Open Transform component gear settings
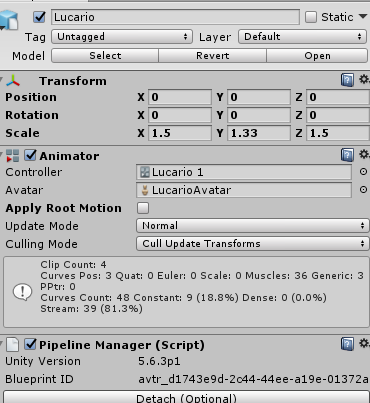The height and width of the screenshot is (403, 370). coord(364,80)
